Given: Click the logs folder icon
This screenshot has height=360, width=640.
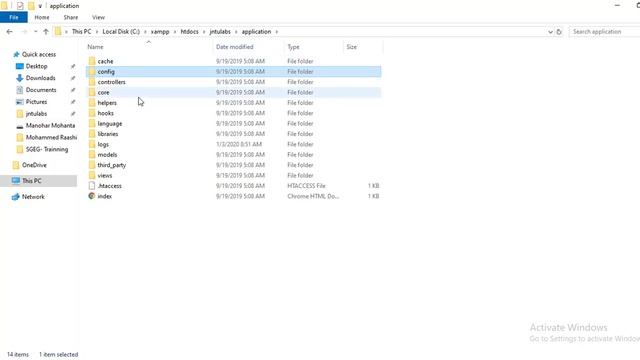Looking at the screenshot, I should coord(92,144).
